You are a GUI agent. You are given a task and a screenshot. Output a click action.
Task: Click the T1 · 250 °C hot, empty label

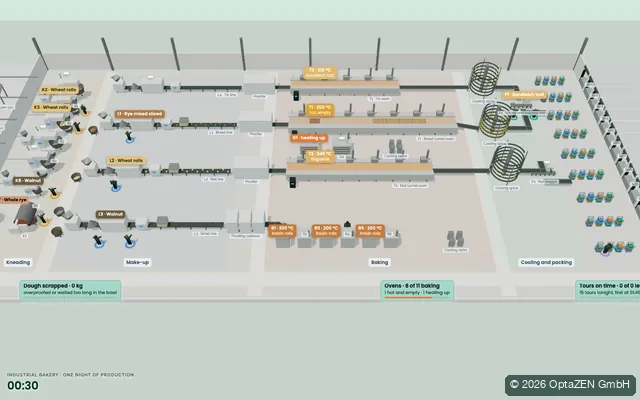pos(320,110)
